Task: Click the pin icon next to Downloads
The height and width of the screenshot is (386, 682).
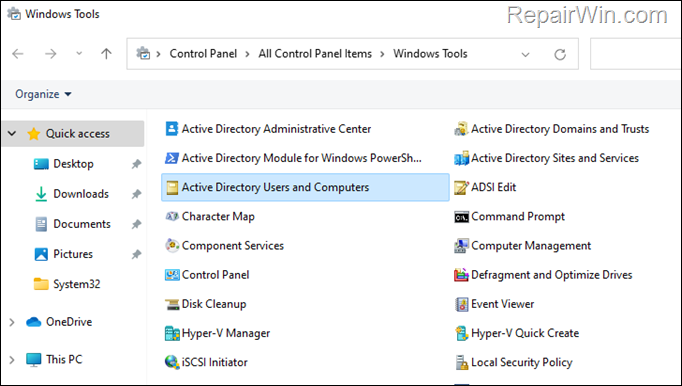Action: [137, 194]
